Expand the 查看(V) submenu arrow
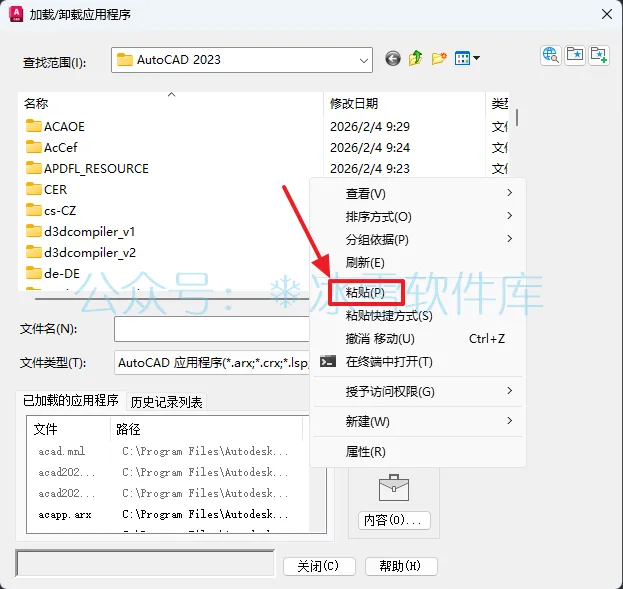Image resolution: width=623 pixels, height=589 pixels. coord(510,193)
